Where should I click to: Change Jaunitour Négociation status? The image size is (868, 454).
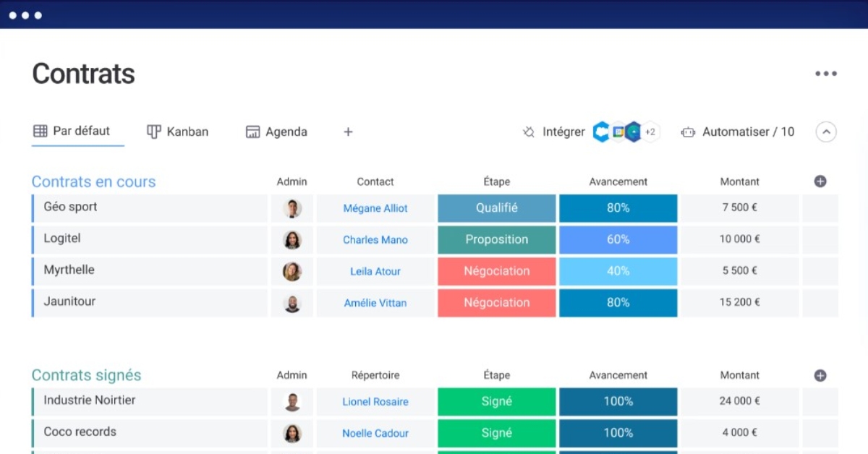[497, 304]
